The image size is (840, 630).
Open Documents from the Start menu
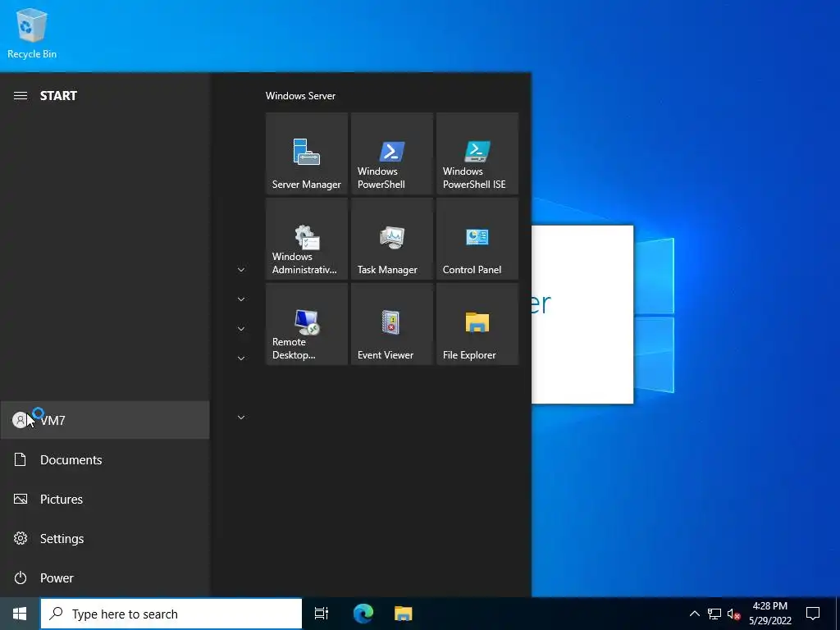[x=105, y=459]
